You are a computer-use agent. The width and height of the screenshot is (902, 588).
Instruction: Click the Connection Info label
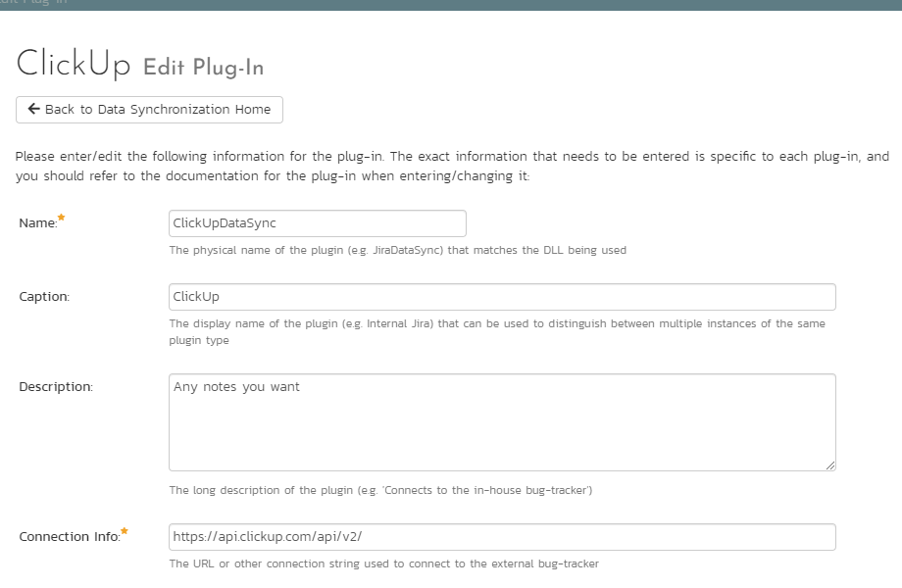pyautogui.click(x=70, y=537)
